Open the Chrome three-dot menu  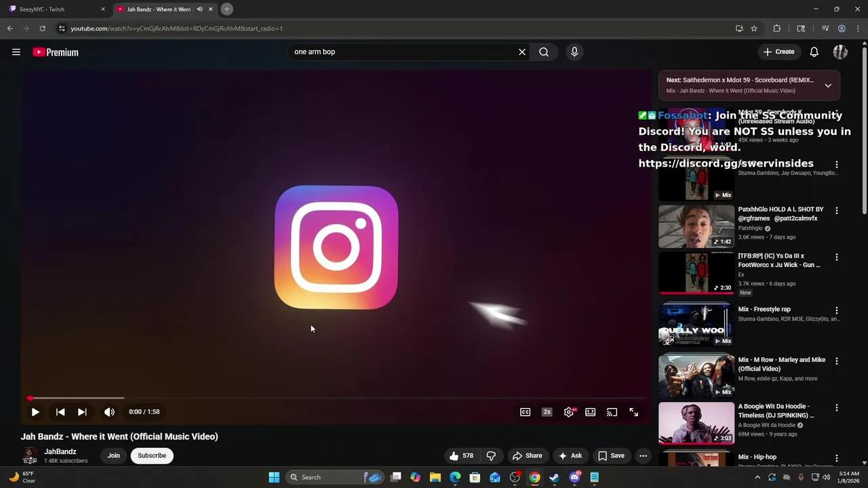tap(858, 28)
